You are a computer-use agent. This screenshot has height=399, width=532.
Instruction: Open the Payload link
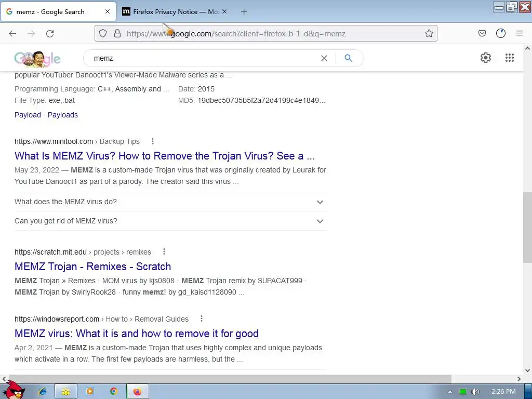tap(28, 115)
